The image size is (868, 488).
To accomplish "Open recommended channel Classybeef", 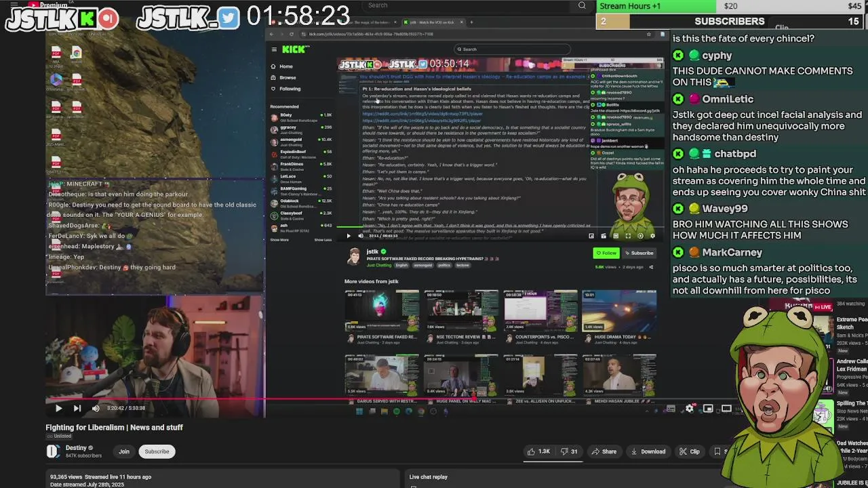I will coord(301,214).
